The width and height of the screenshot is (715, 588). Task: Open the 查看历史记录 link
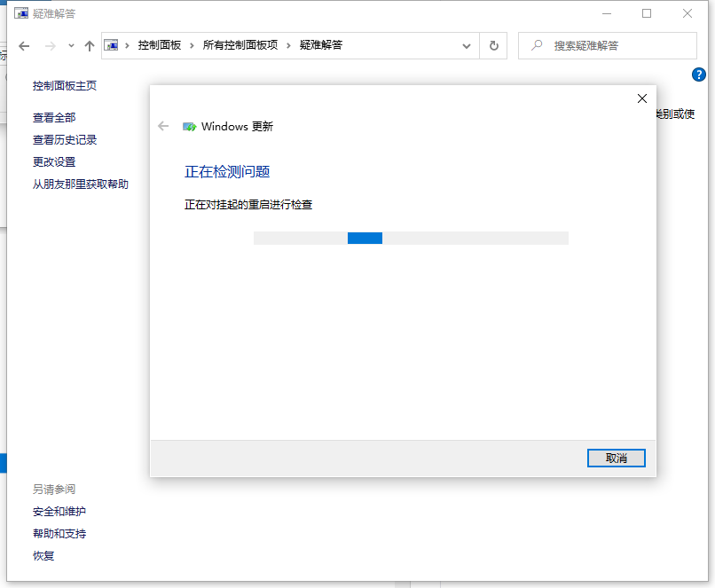pyautogui.click(x=65, y=139)
